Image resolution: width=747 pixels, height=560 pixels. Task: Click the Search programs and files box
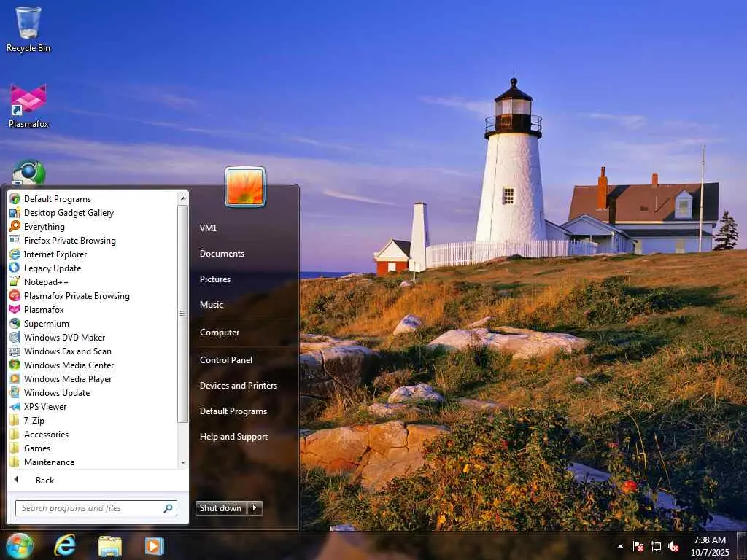[x=96, y=508]
